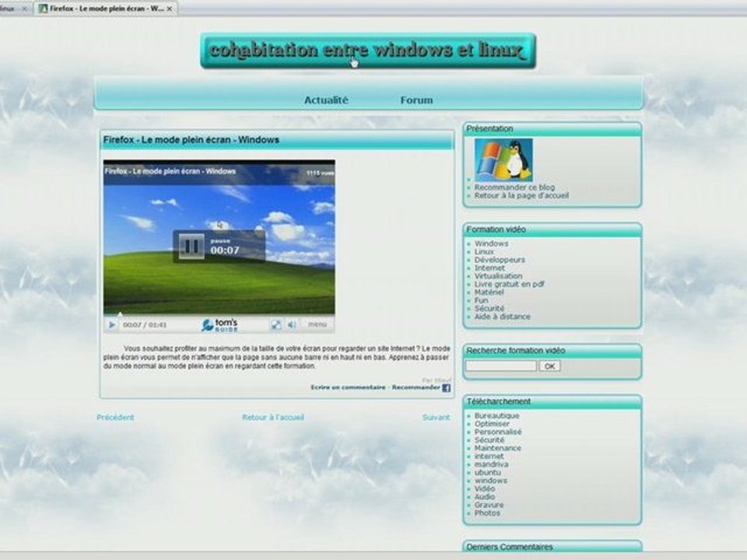Click the Recommander link under the article
Image resolution: width=747 pixels, height=560 pixels.
pos(416,387)
